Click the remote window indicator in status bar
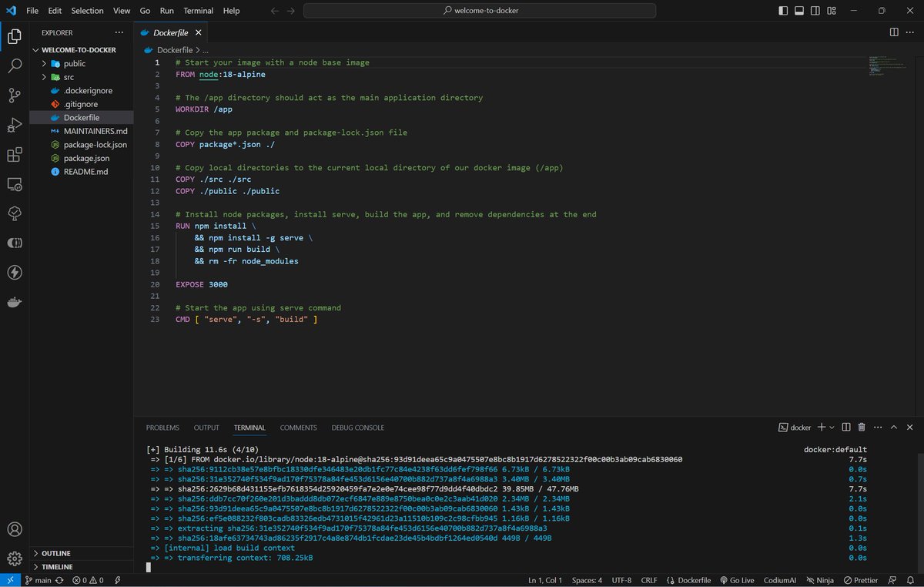Viewport: 924px width, 587px height. click(8, 580)
